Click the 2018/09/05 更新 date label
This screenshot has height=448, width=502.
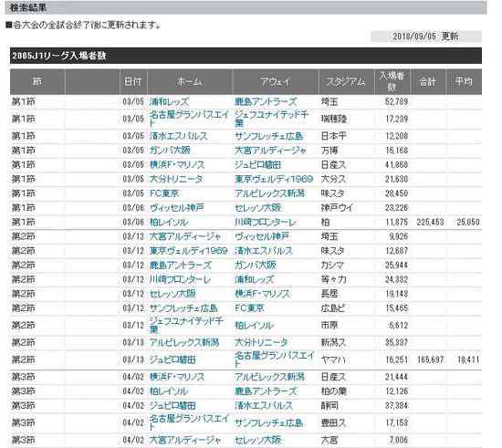click(426, 36)
